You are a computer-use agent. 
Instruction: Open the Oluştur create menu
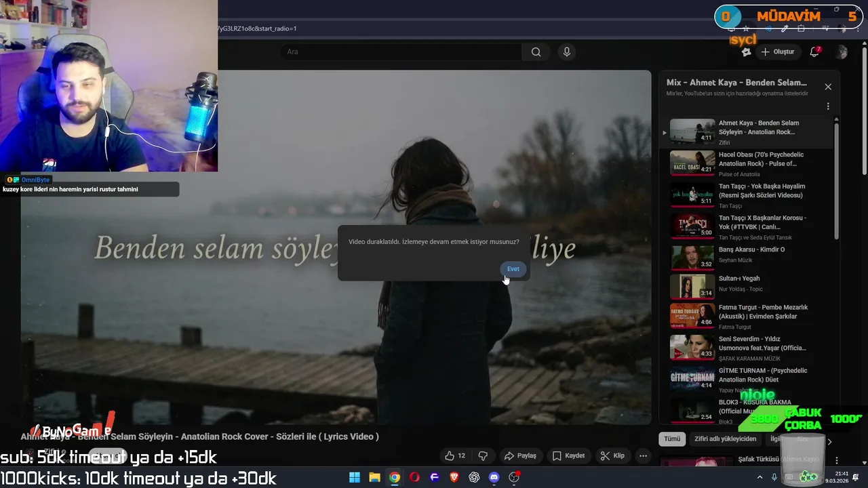777,52
